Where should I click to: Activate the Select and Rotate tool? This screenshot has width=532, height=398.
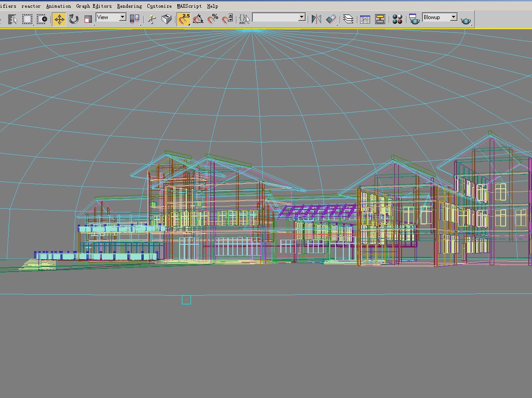pyautogui.click(x=74, y=19)
